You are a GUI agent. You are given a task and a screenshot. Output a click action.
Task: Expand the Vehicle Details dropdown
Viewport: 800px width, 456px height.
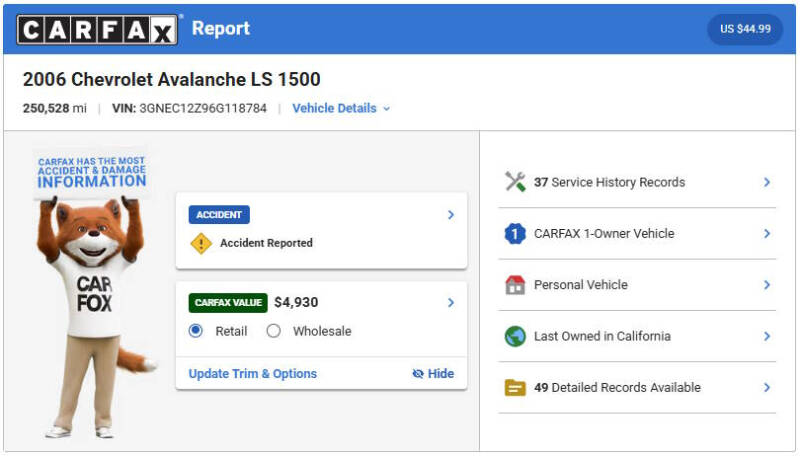[341, 108]
